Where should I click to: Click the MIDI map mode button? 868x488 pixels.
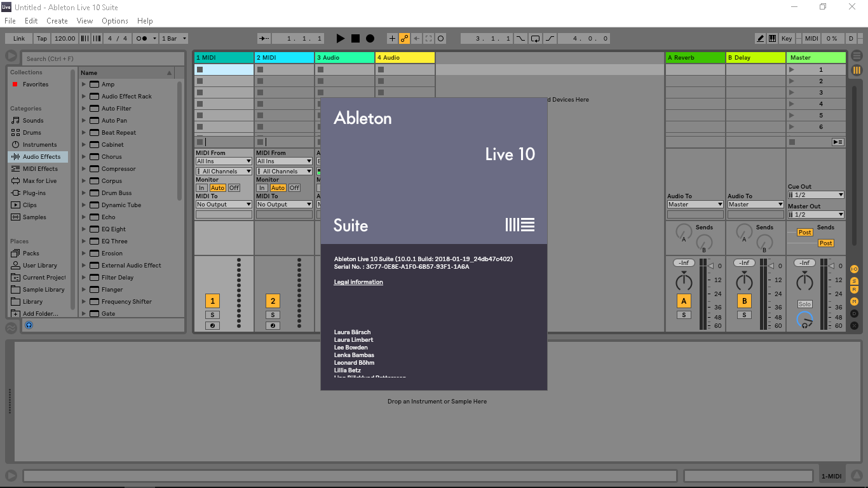pos(811,39)
